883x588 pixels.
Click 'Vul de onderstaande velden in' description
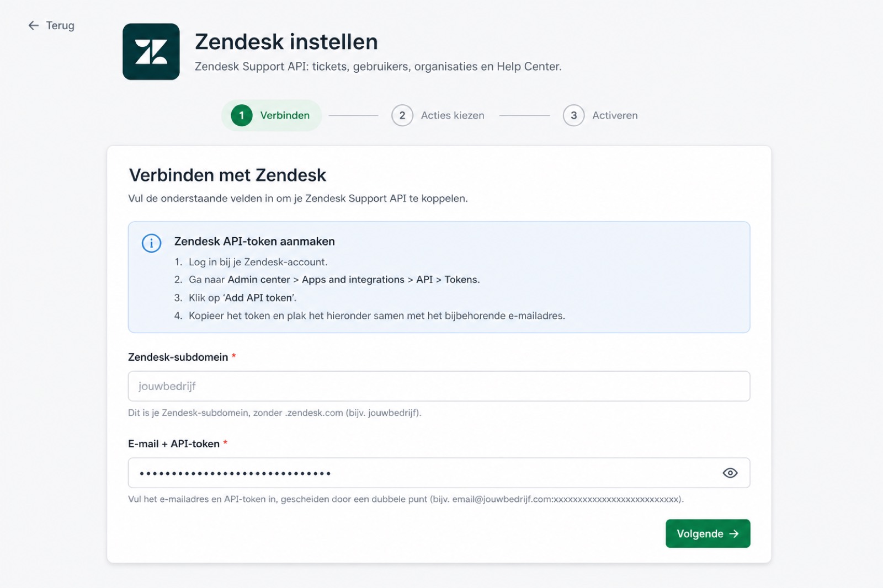pos(297,199)
